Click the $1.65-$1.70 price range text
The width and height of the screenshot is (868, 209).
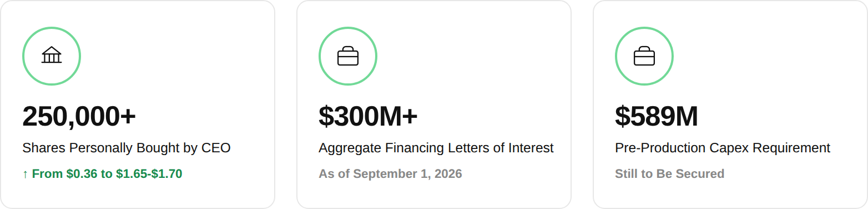coord(149,174)
